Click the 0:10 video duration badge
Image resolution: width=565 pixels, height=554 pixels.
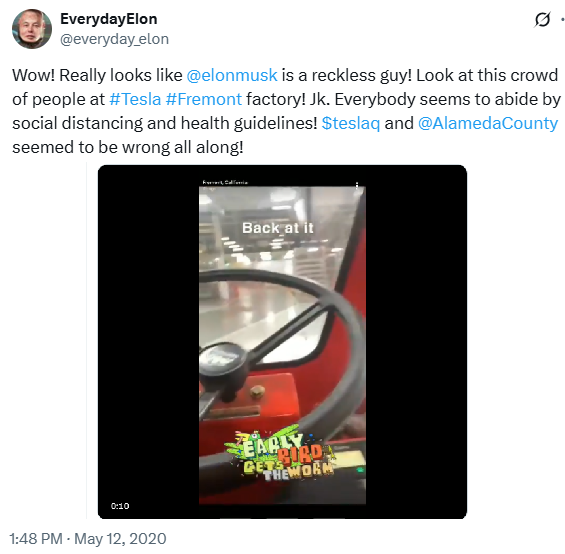click(x=120, y=506)
